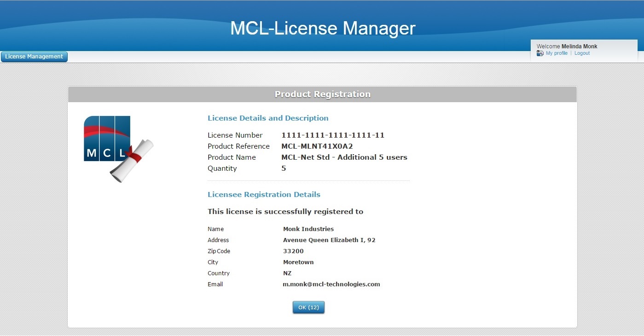Image resolution: width=644 pixels, height=336 pixels.
Task: Click the email m.monk@mcl-technologies.com
Action: [331, 284]
